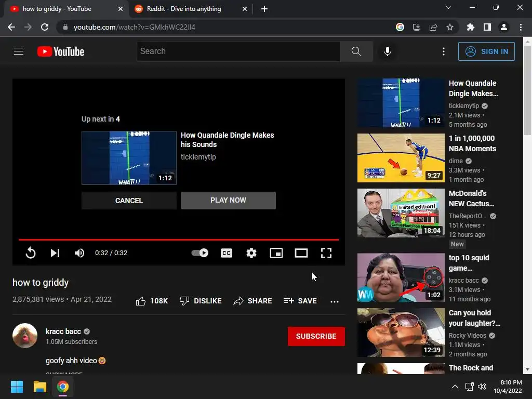Click TheReportO channel name in sidebar

coord(468,216)
